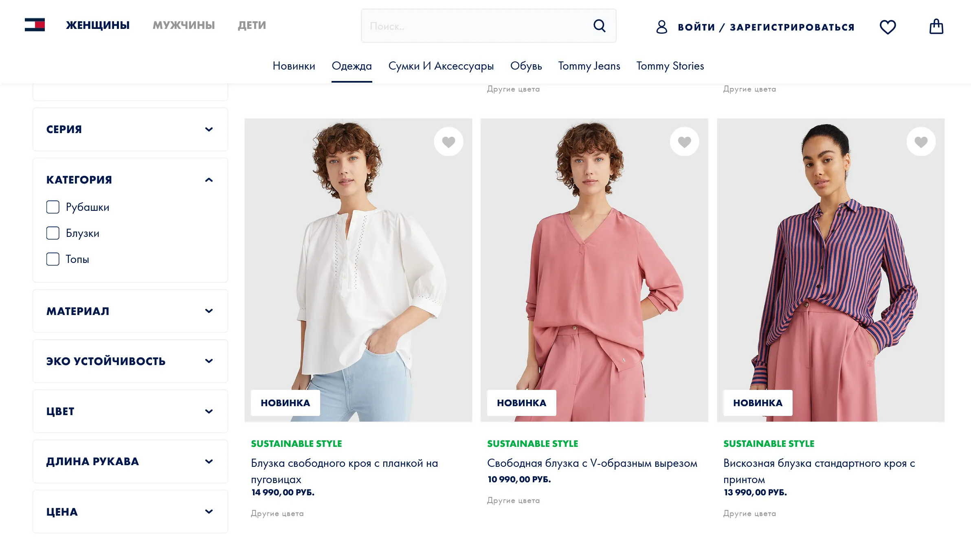Check the Рубашки category checkbox
Screen dimensions: 971x560
[x=53, y=207]
